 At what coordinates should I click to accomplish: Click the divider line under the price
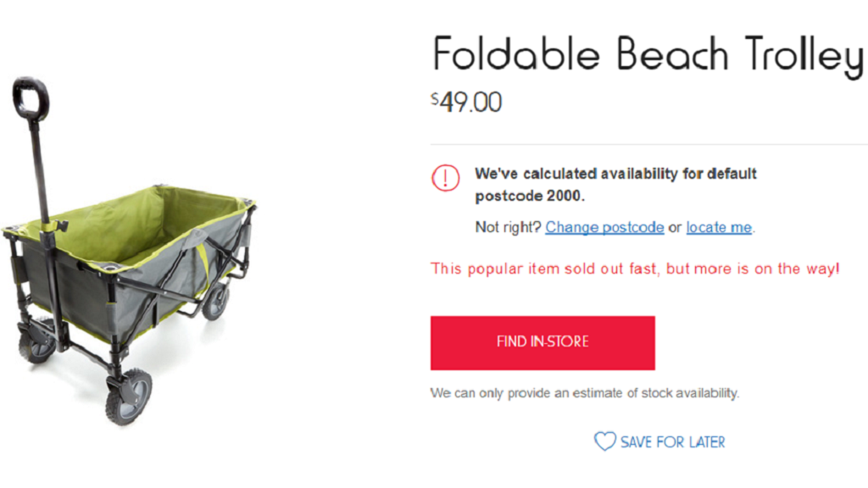click(x=648, y=145)
